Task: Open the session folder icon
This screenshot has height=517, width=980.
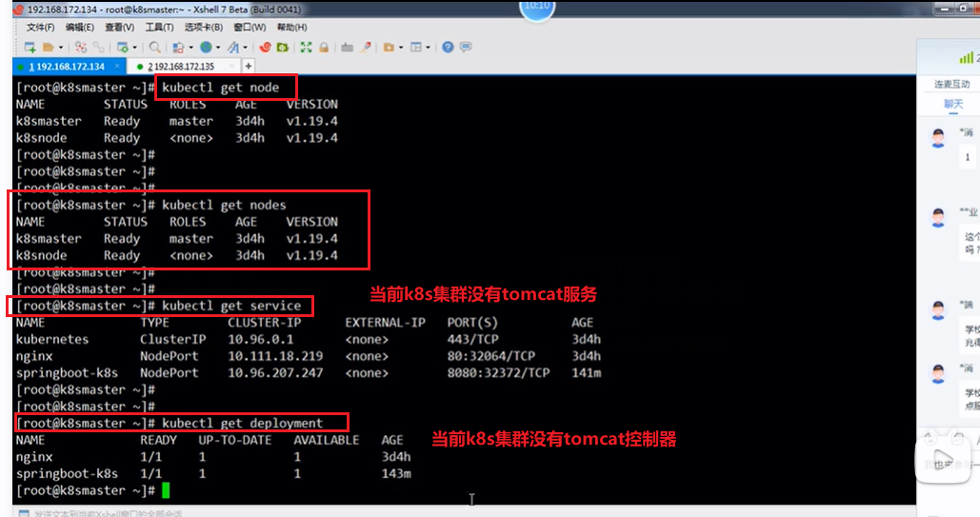Action: 49,47
